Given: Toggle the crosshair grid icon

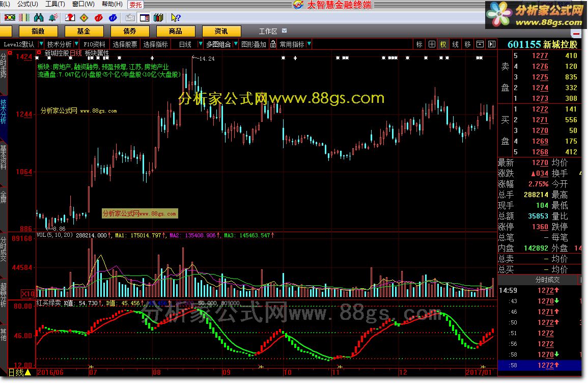Looking at the screenshot, I should (x=432, y=44).
